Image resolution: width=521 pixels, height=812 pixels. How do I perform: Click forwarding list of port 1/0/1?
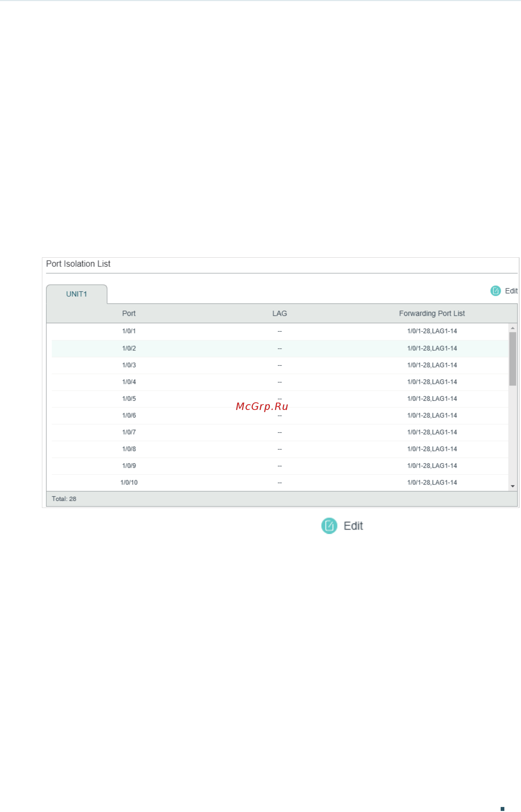pos(432,331)
